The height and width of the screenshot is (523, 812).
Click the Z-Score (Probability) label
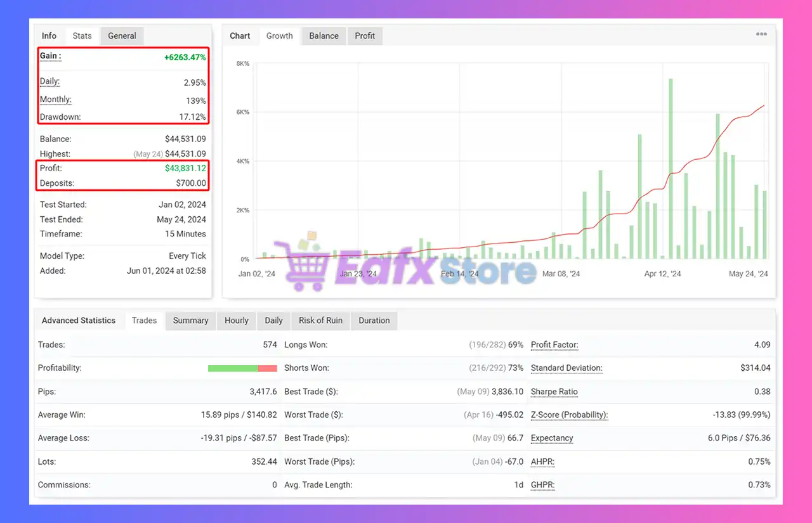pyautogui.click(x=569, y=415)
